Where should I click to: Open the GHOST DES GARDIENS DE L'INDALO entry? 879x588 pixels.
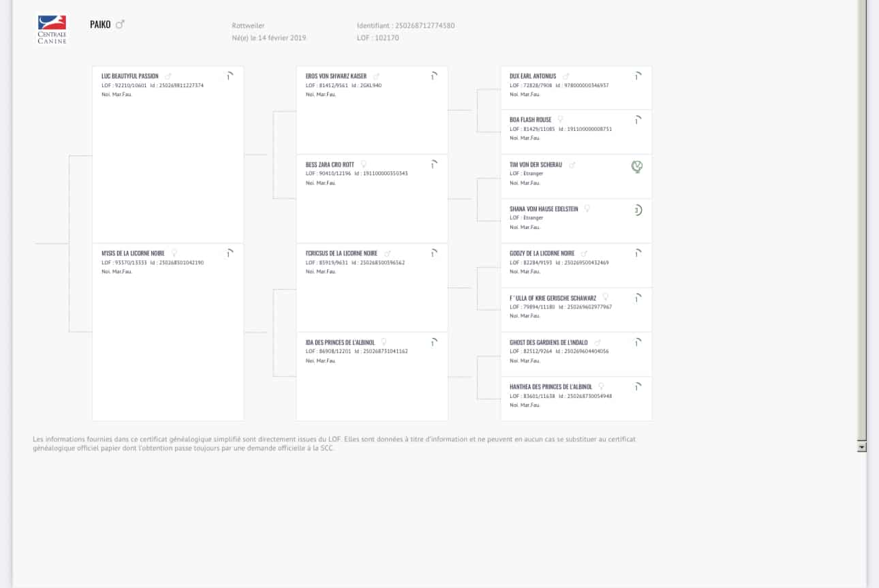(549, 342)
